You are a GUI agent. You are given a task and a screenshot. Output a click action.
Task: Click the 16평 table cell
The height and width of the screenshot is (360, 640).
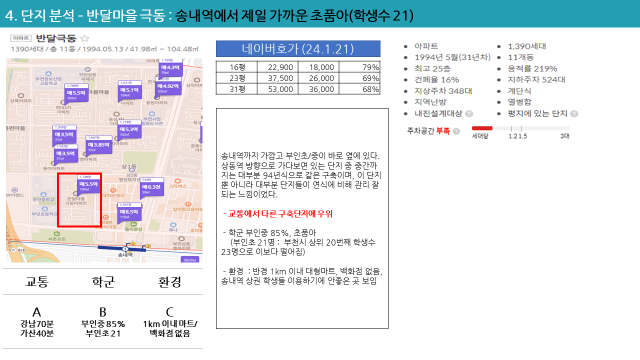coord(237,67)
